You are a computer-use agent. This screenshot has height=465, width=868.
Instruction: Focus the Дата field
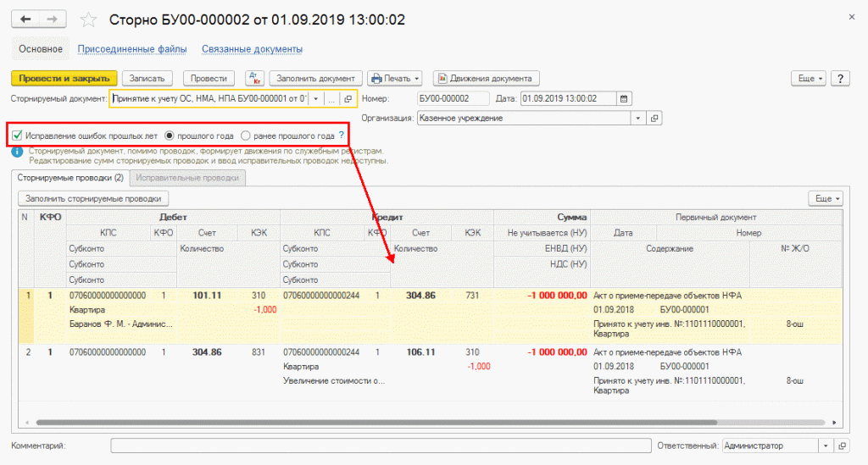pos(569,99)
